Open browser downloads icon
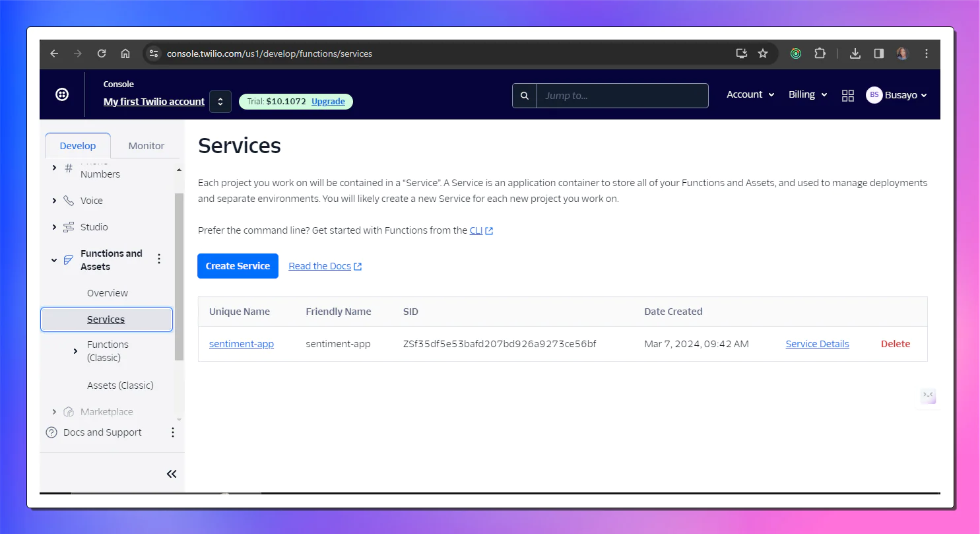The height and width of the screenshot is (534, 980). pyautogui.click(x=855, y=53)
